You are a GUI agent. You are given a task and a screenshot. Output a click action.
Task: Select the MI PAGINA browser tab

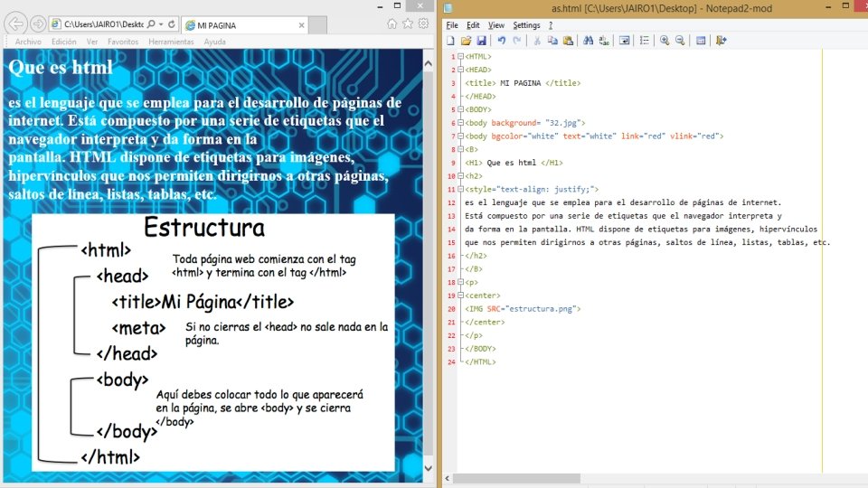click(x=245, y=25)
